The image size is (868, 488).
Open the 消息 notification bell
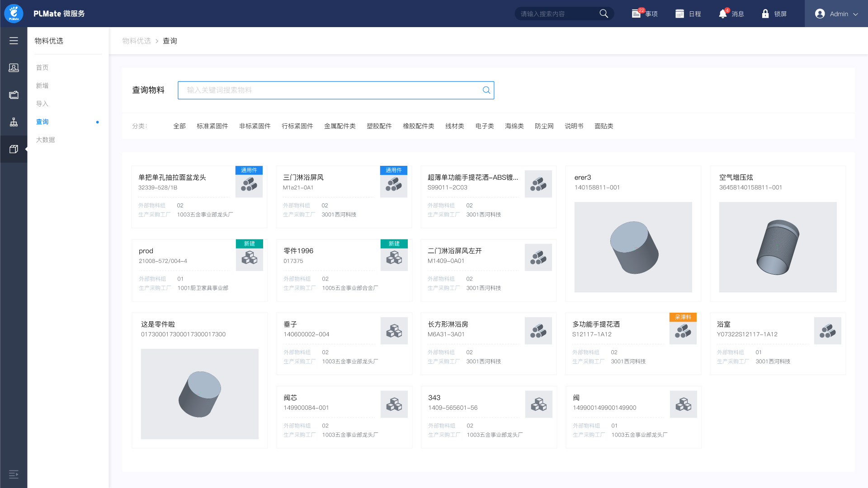[x=723, y=14]
